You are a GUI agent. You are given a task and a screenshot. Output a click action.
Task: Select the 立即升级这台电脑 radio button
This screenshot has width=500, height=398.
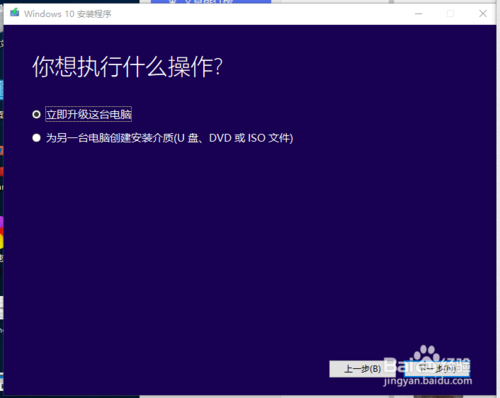coord(36,115)
